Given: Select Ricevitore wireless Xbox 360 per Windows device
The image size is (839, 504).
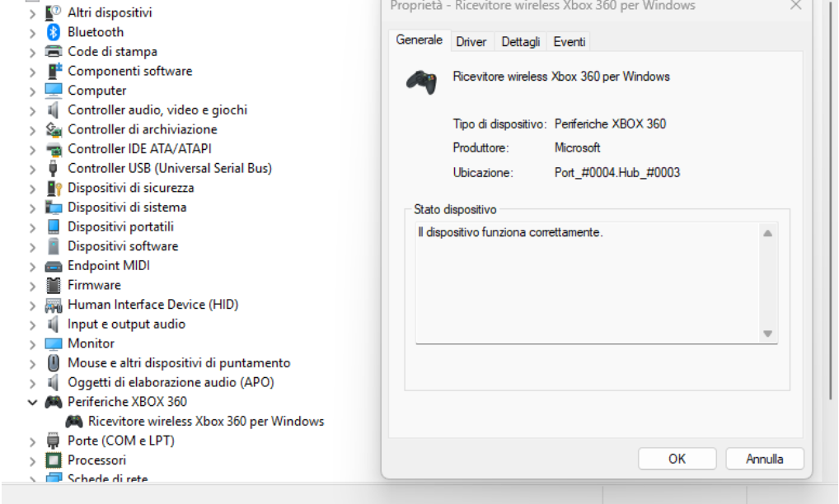Looking at the screenshot, I should [x=206, y=421].
